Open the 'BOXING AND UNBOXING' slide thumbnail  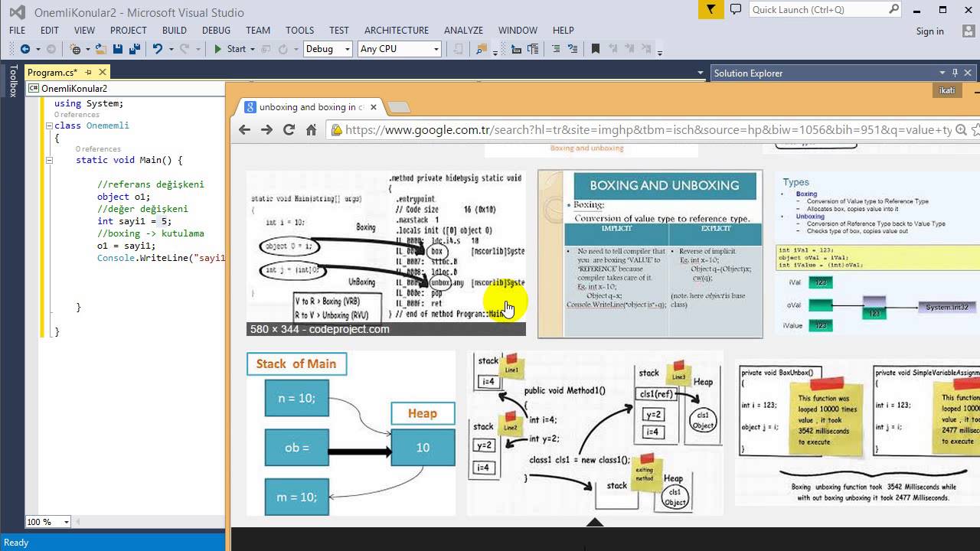click(x=650, y=254)
